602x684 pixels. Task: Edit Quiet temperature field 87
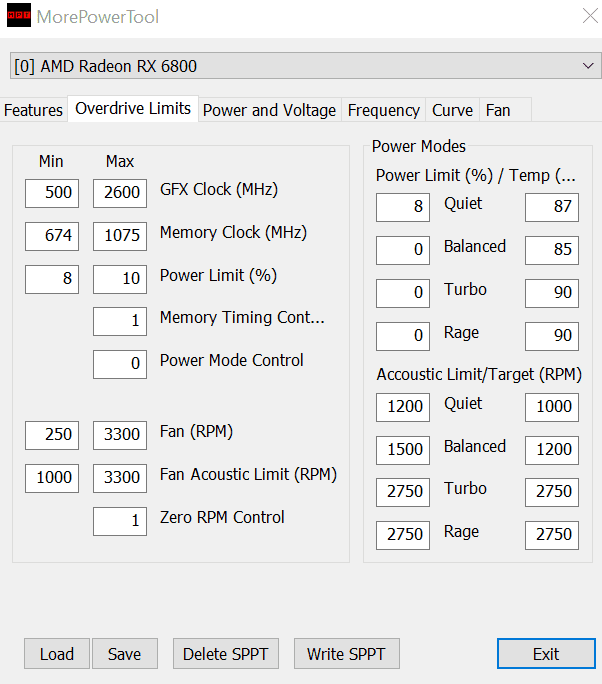[x=552, y=207]
